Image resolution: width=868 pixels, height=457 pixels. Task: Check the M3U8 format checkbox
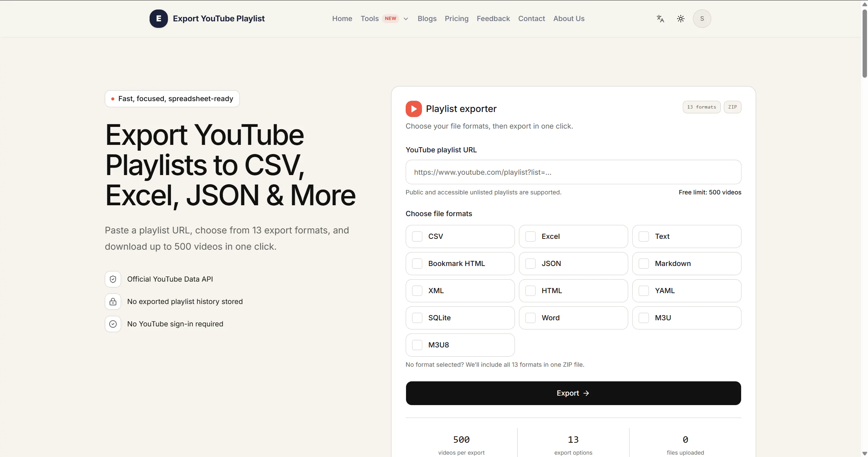click(x=417, y=345)
